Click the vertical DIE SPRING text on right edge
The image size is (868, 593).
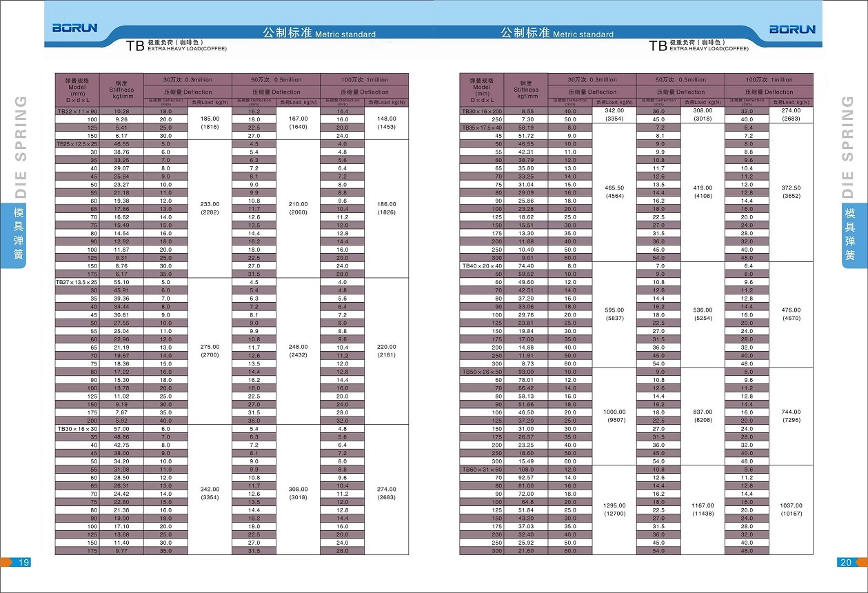(848, 146)
